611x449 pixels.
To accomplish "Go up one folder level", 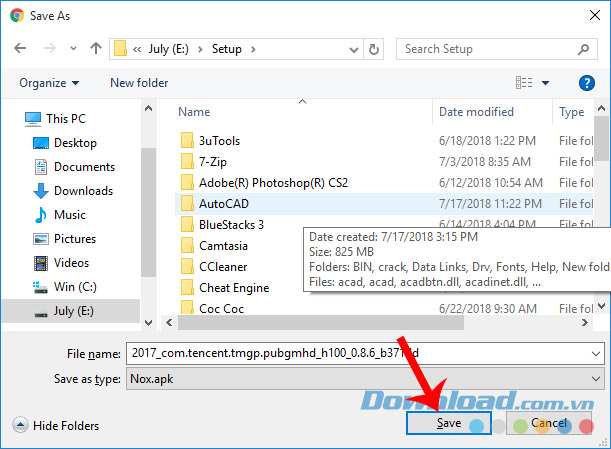I will 96,48.
